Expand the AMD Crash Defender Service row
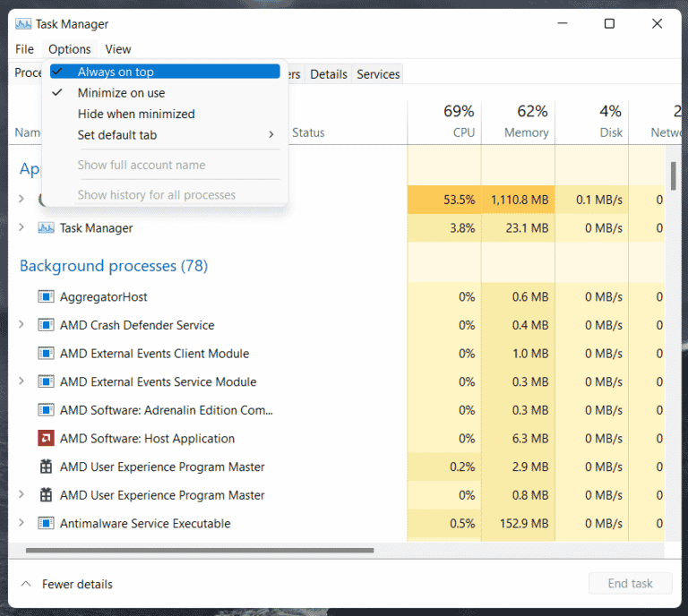The image size is (688, 616). pyautogui.click(x=21, y=324)
